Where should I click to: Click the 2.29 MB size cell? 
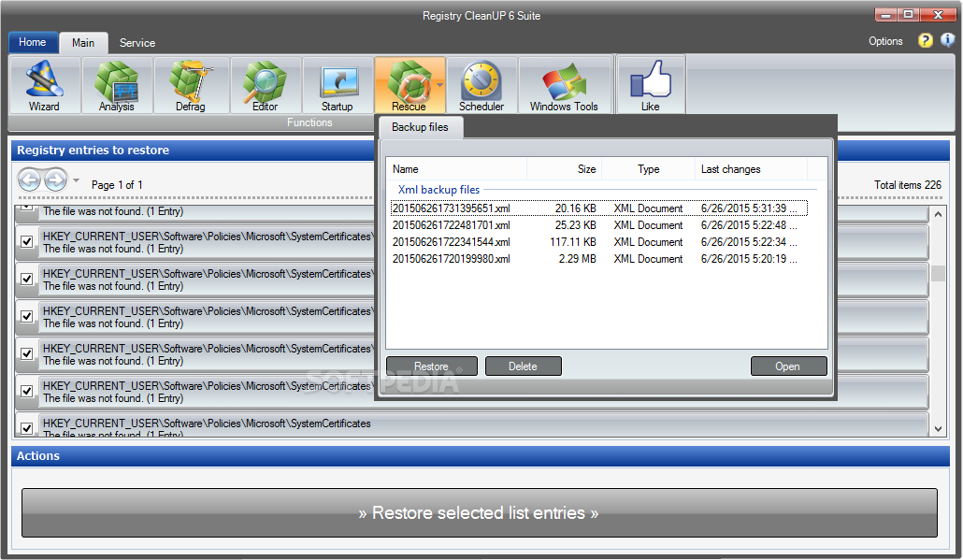click(577, 259)
